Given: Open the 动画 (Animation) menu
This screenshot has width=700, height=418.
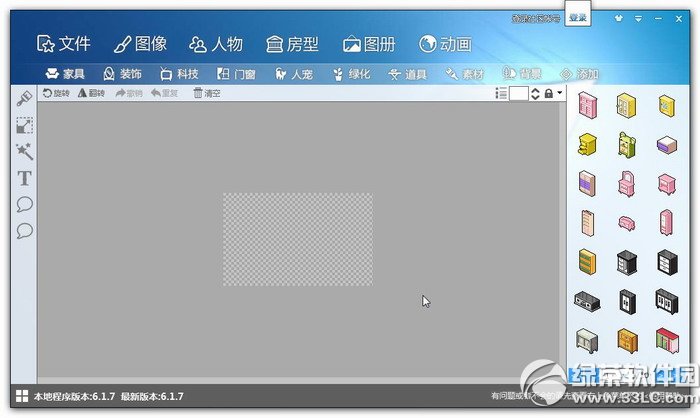Looking at the screenshot, I should coord(446,44).
